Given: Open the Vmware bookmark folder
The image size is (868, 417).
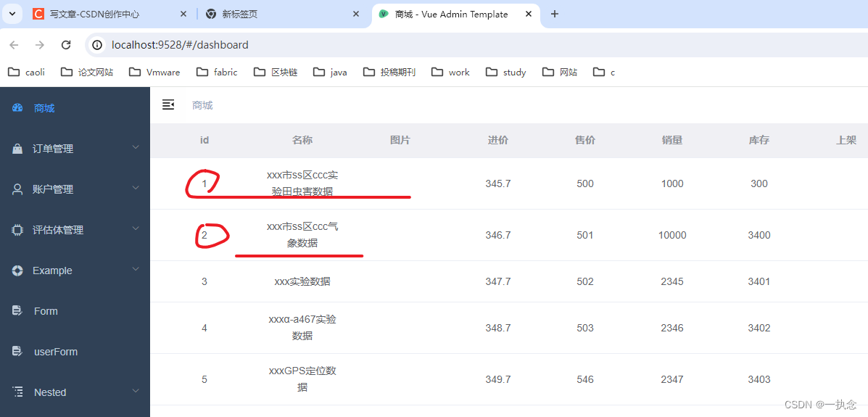Looking at the screenshot, I should (154, 72).
